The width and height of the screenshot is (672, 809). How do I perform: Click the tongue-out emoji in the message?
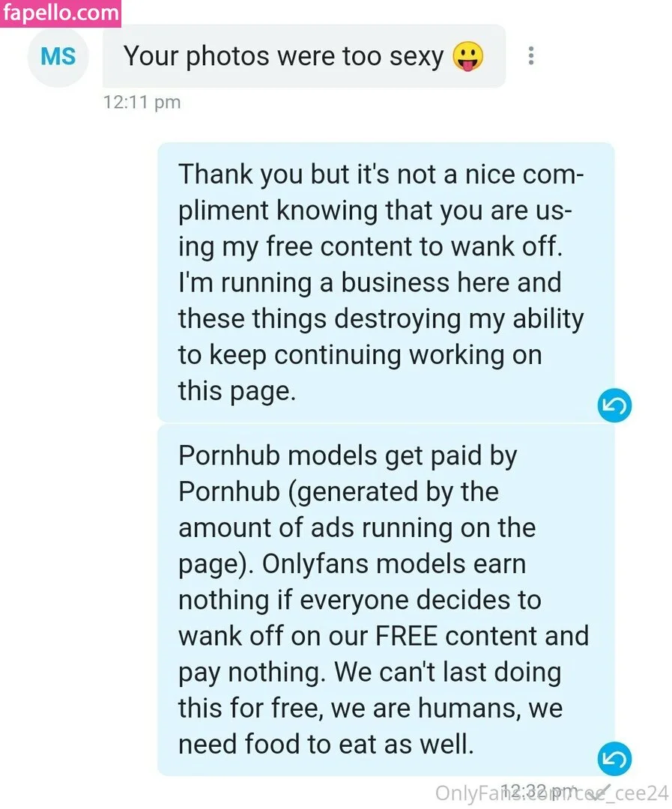click(468, 56)
